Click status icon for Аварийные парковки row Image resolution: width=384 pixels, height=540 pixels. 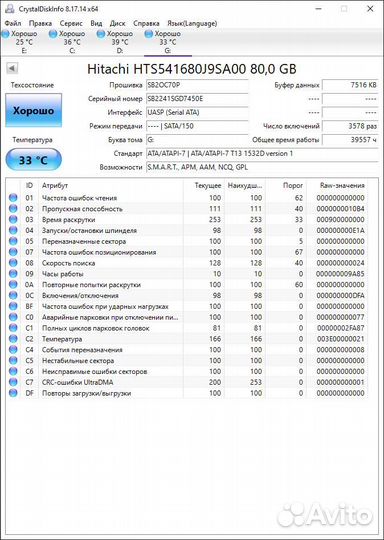tap(13, 317)
